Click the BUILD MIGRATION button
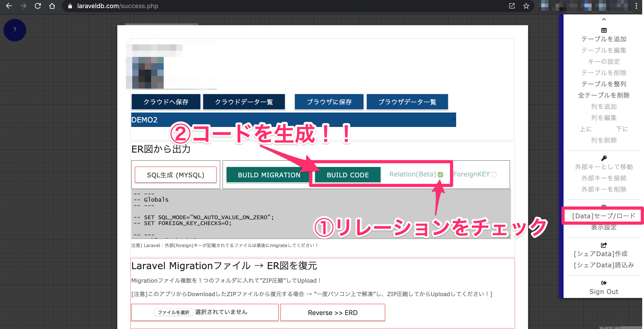The height and width of the screenshot is (329, 644). (269, 175)
